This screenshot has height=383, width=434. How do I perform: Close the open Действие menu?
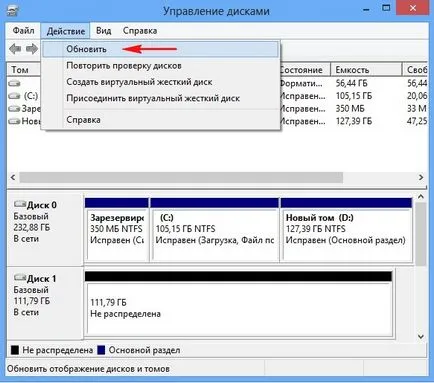[x=66, y=31]
